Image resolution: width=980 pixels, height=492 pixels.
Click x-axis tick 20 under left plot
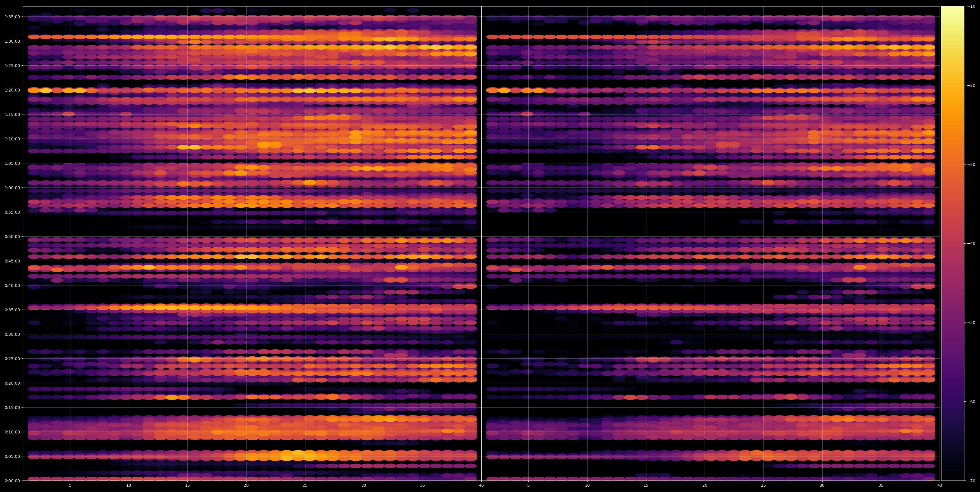click(x=246, y=485)
